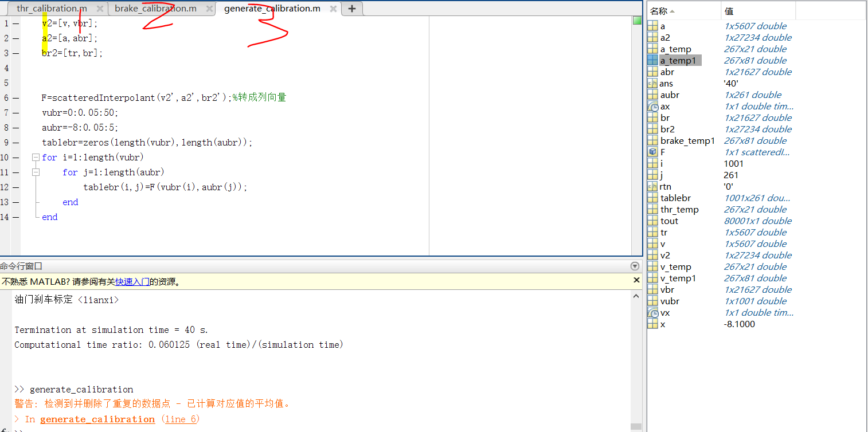Select variable name v_temp1 in workspace
868x432 pixels.
pos(678,278)
